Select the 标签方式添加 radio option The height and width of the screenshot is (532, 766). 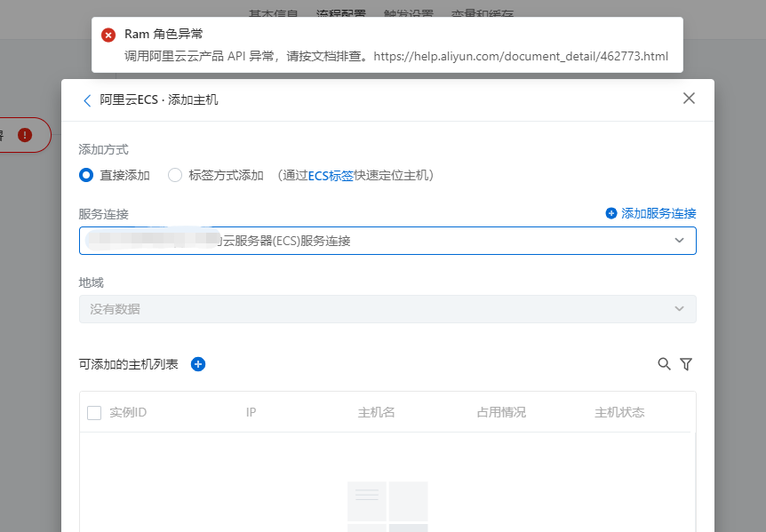[x=175, y=175]
